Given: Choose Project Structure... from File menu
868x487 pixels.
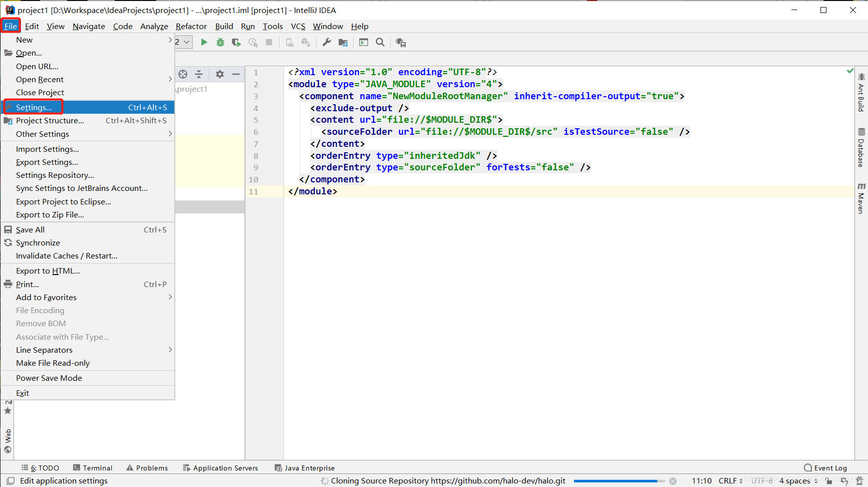Looking at the screenshot, I should (88, 120).
